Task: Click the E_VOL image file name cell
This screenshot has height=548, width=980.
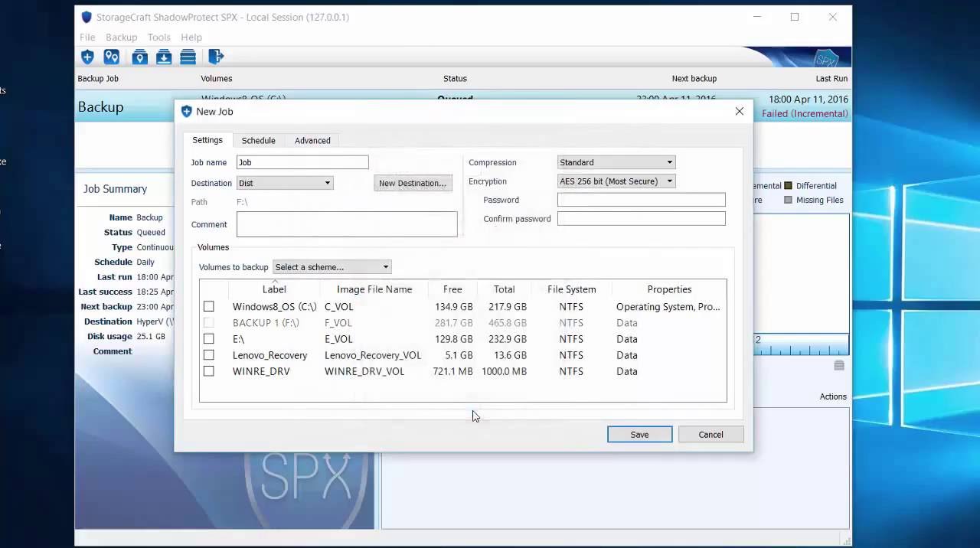Action: point(338,339)
